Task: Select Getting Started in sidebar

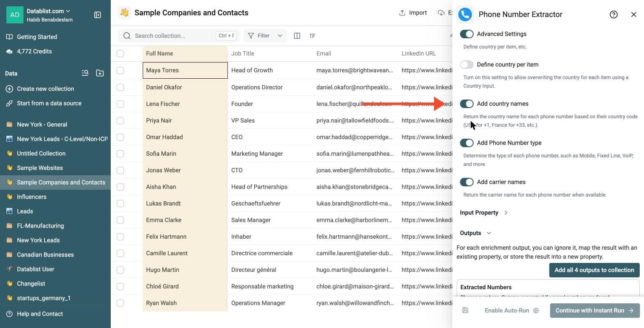Action: coord(37,37)
